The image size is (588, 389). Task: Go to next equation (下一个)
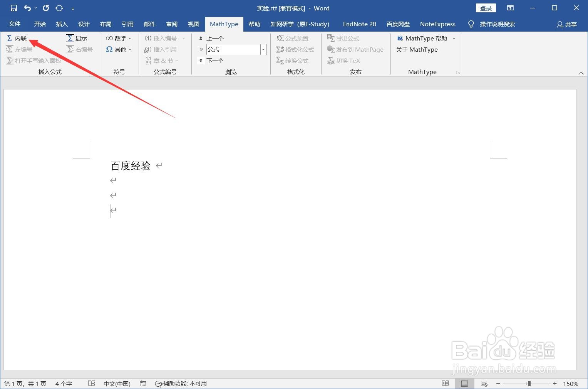[211, 61]
